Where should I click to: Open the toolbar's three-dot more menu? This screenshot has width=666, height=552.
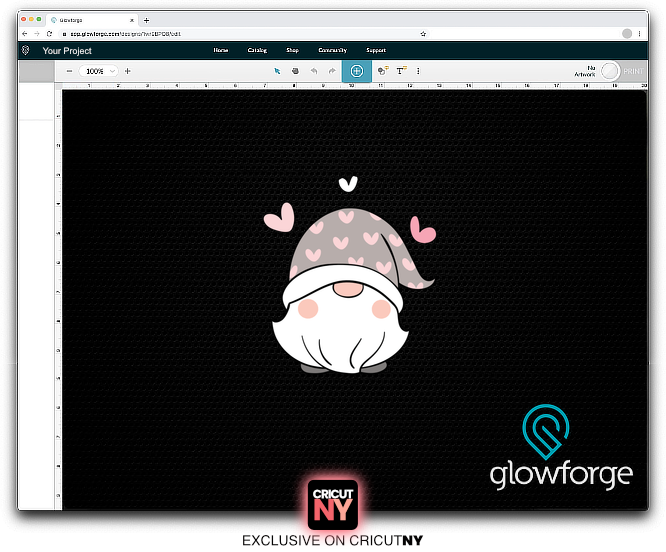(418, 71)
